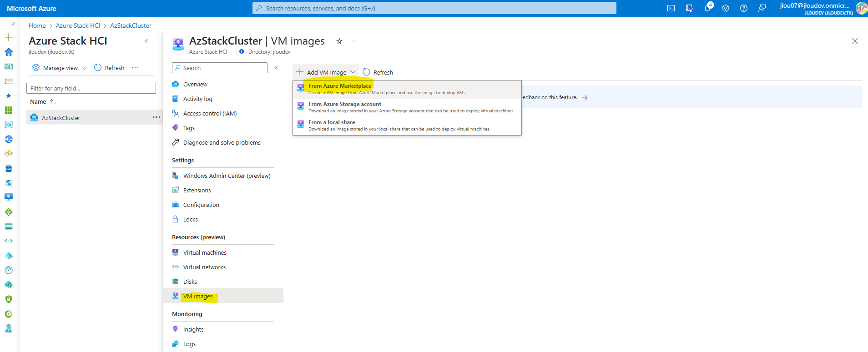Viewport: 868px width, 352px height.
Task: Open Function App lightning icon in sidebar
Action: point(9,154)
